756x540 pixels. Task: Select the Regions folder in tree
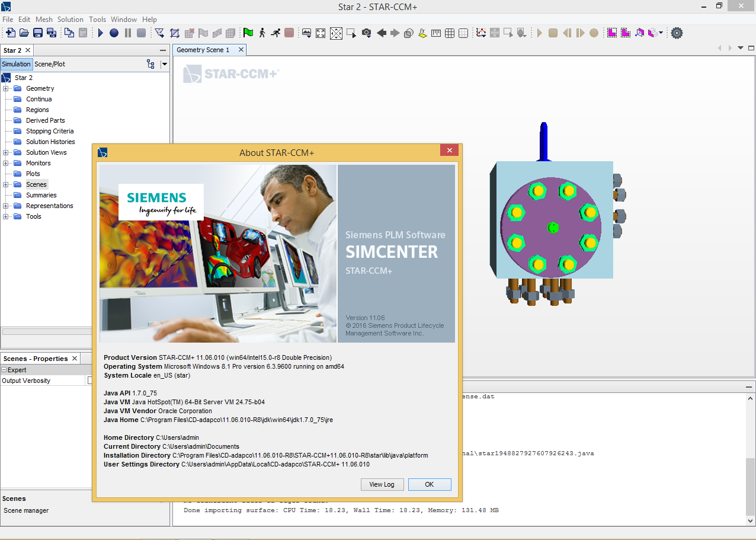click(x=37, y=110)
